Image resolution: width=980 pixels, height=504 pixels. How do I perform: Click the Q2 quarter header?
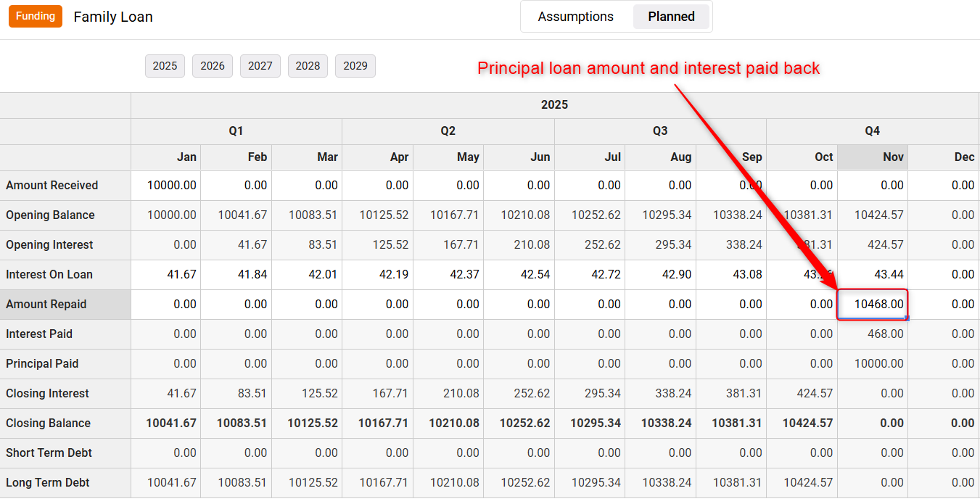coord(448,131)
